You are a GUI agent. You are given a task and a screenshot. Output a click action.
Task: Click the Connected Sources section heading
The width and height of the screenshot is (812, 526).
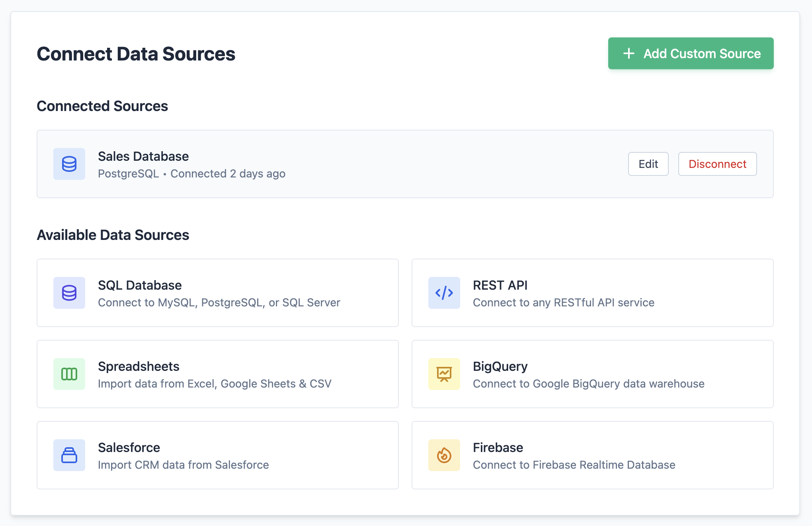[x=102, y=106]
